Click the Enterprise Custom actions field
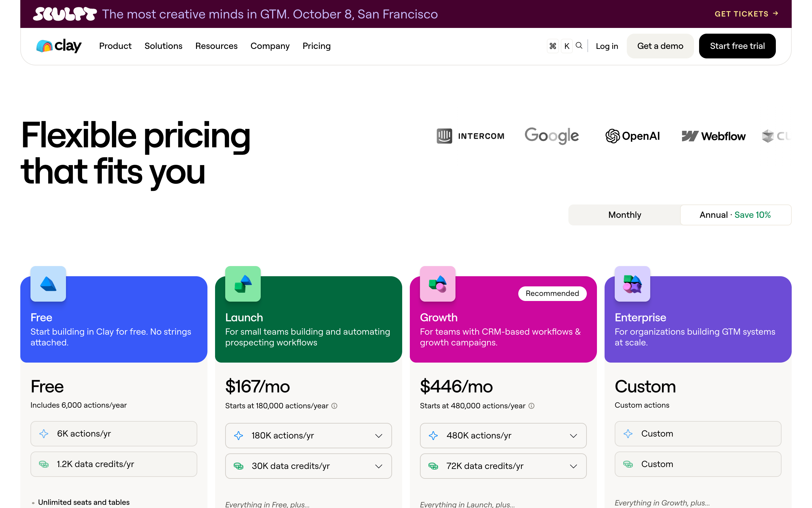The width and height of the screenshot is (812, 508). (x=698, y=434)
